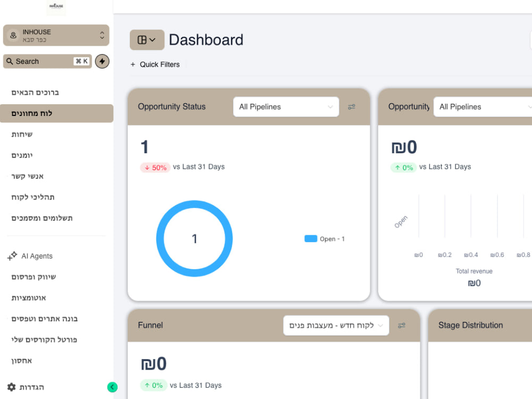The width and height of the screenshot is (532, 399).
Task: Collapse sidebar with the green arrow button
Action: point(112,387)
